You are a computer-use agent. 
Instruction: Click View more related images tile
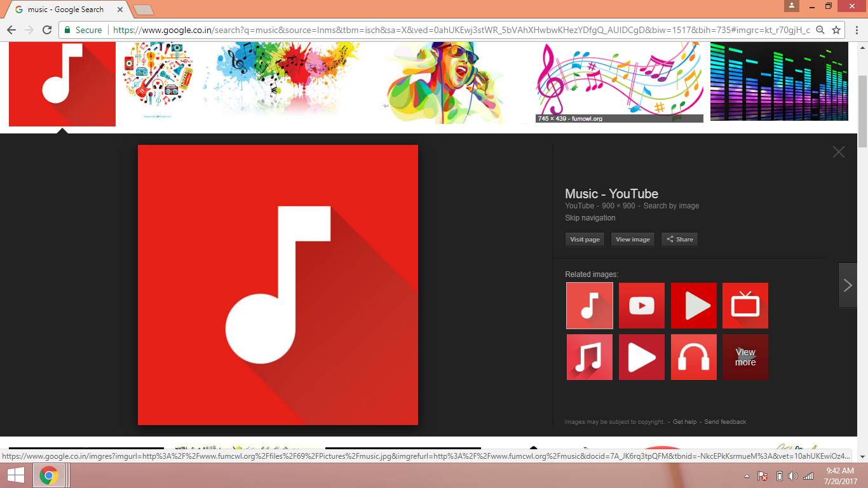pos(745,357)
